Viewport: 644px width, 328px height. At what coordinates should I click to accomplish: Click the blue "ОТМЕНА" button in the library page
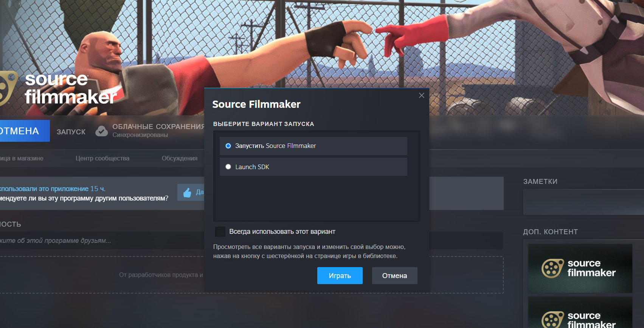(x=25, y=131)
